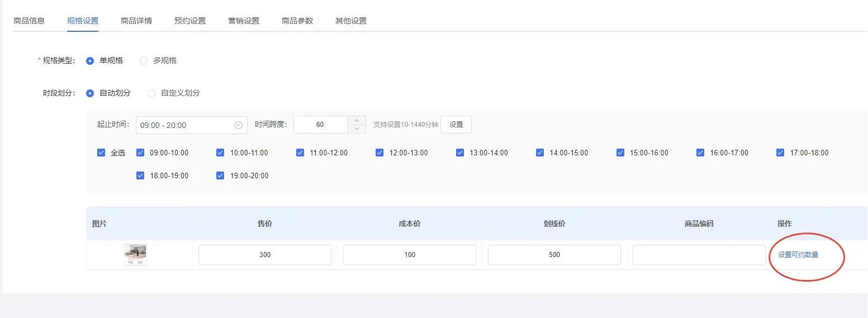Open the 起止时间 time range picker
868x318 pixels.
(184, 125)
